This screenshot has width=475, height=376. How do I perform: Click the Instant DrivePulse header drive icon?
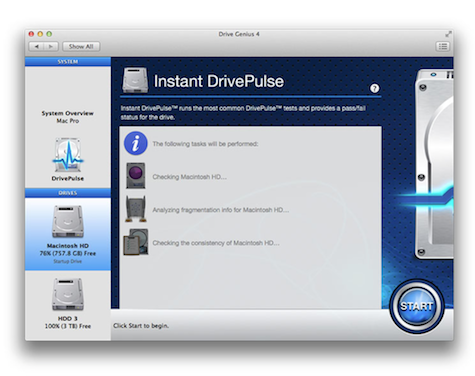(x=135, y=80)
